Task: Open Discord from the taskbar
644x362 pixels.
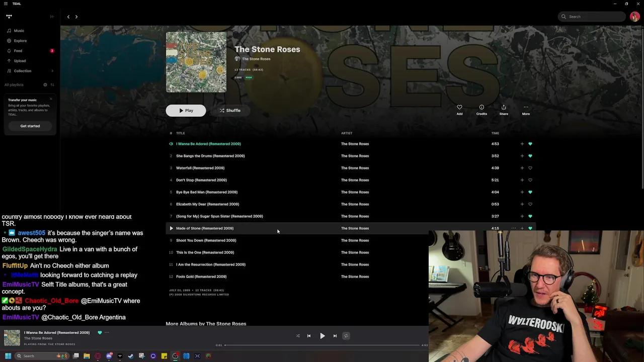Action: [109, 356]
